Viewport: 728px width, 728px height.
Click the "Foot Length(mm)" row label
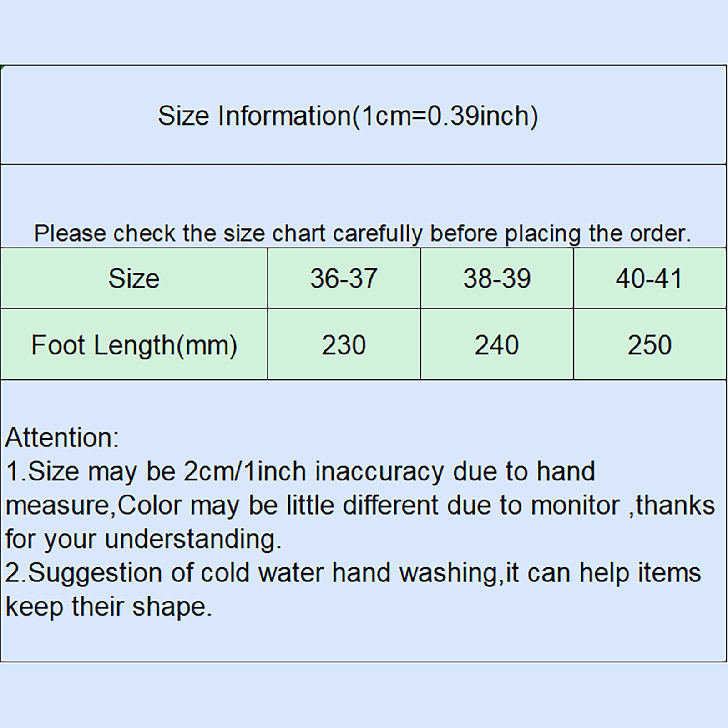pyautogui.click(x=134, y=345)
